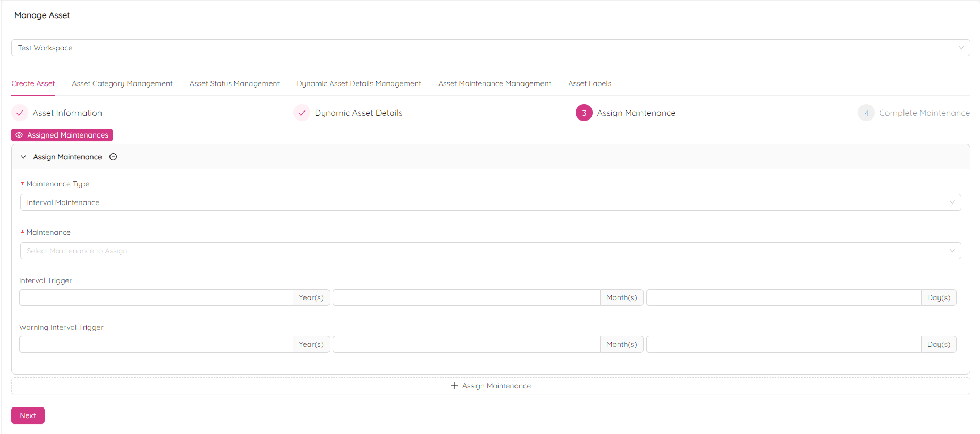Click the Warning Interval Trigger Day(s) input

pyautogui.click(x=784, y=344)
